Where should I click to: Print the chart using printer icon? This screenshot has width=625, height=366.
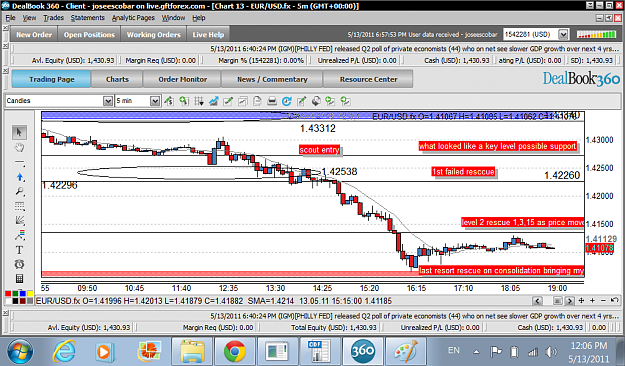(272, 101)
